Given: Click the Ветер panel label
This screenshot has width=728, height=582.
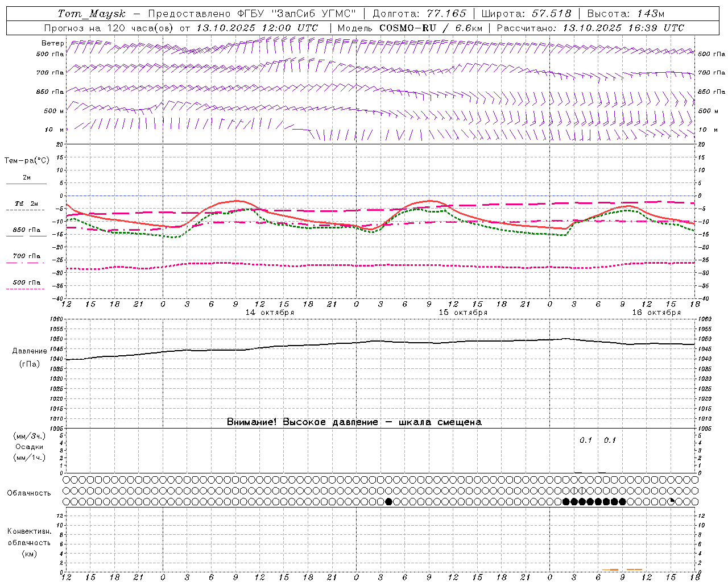Looking at the screenshot, I should coord(53,43).
